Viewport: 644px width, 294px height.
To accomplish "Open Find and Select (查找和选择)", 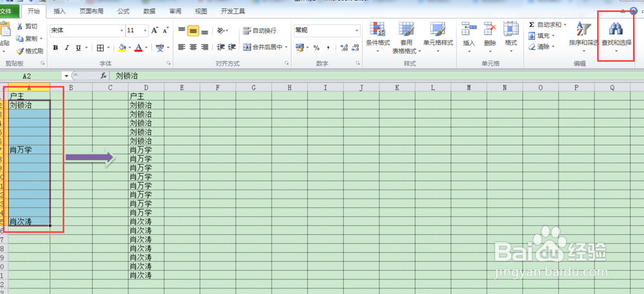I will [x=616, y=38].
